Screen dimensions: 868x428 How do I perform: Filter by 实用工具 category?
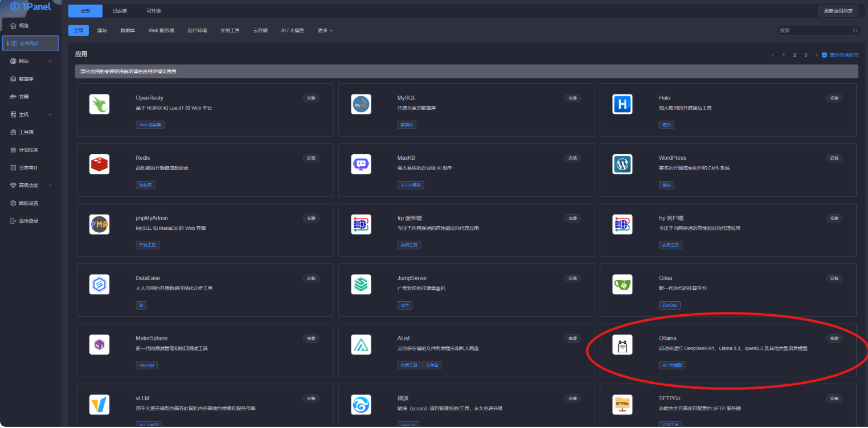pyautogui.click(x=230, y=30)
